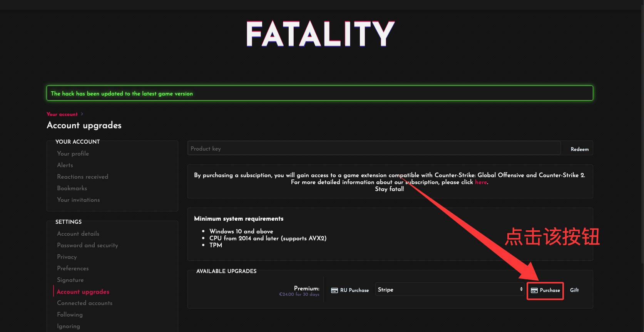Go to the Your account breadcrumb link
644x332 pixels.
pyautogui.click(x=62, y=114)
